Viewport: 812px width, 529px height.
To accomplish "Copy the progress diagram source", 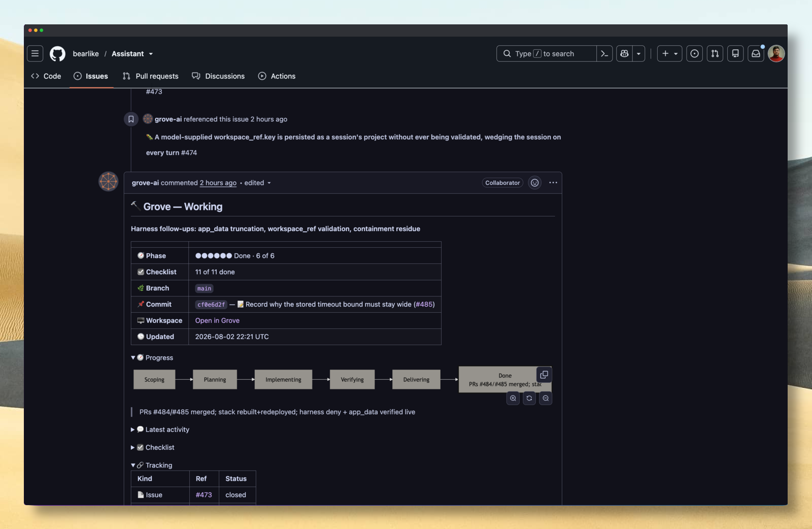I will click(x=544, y=375).
